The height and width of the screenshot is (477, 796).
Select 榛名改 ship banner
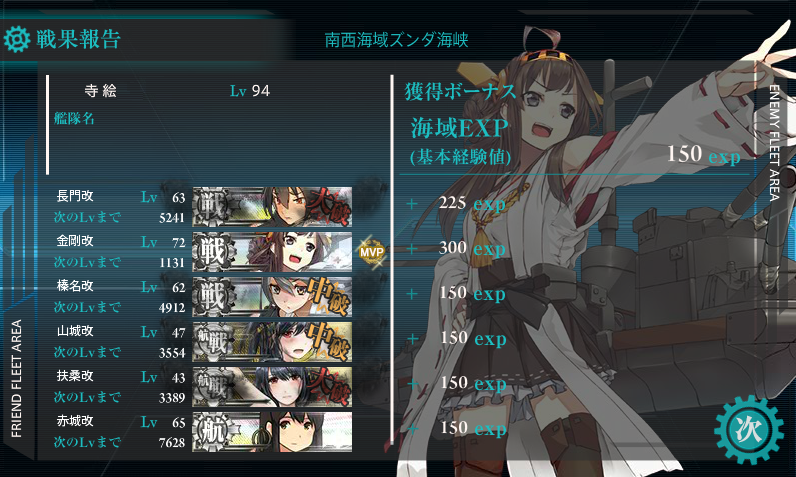(x=272, y=297)
